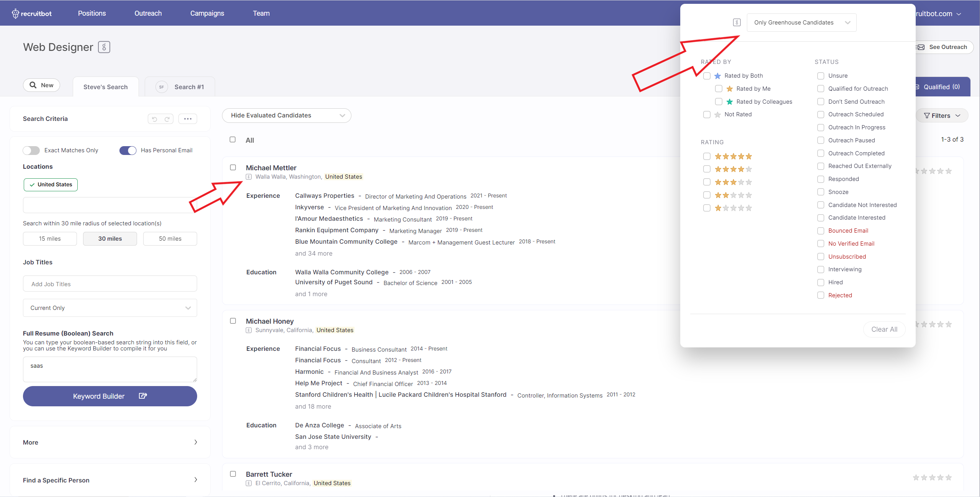The width and height of the screenshot is (980, 497).
Task: Open the three-dots menu in Search Criteria
Action: (188, 119)
